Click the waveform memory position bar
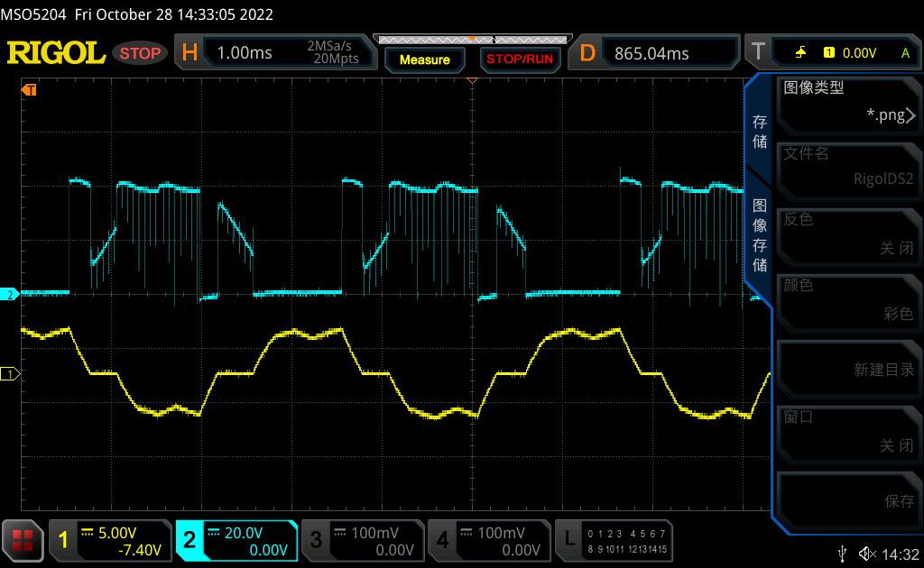This screenshot has width=924, height=568. coord(471,40)
